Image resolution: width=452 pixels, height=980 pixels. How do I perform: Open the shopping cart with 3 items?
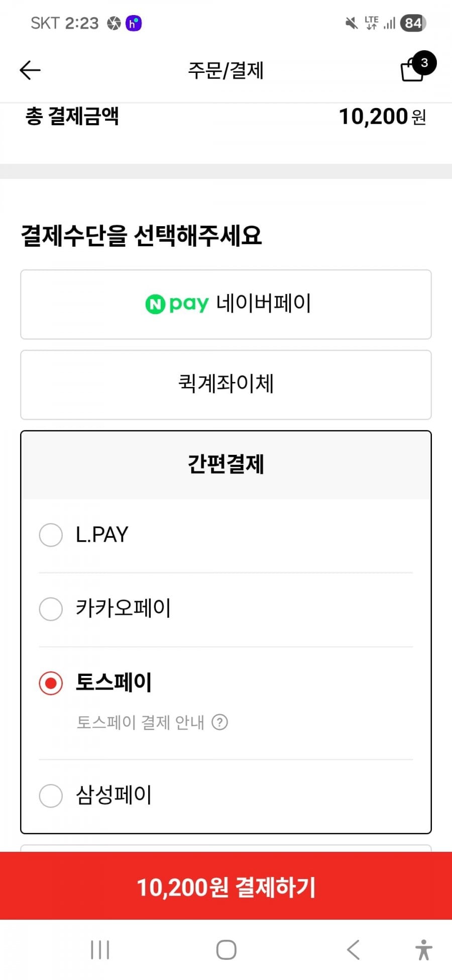coord(414,69)
